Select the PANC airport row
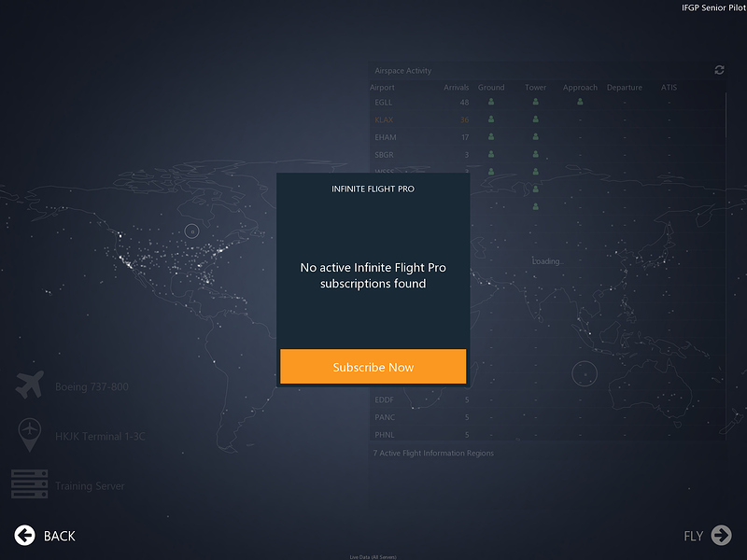The width and height of the screenshot is (747, 560). 547,417
